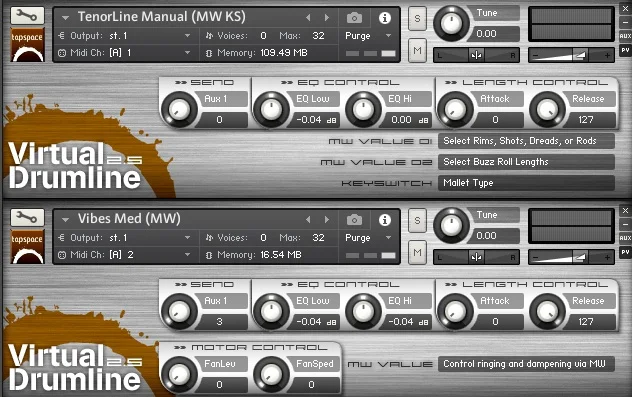Click 'Select Rims, Shots, Dreads, or Rods' field
Screen dimensions: 632x397
[526, 141]
